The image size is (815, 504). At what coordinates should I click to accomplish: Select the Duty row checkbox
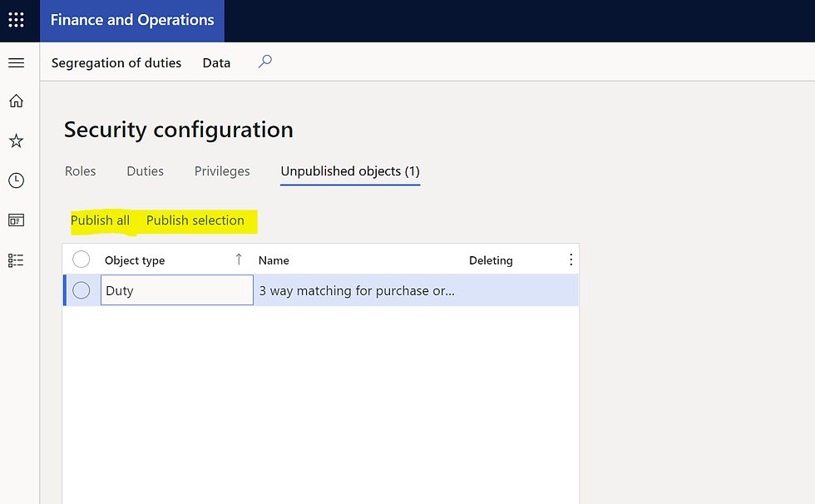(x=81, y=290)
